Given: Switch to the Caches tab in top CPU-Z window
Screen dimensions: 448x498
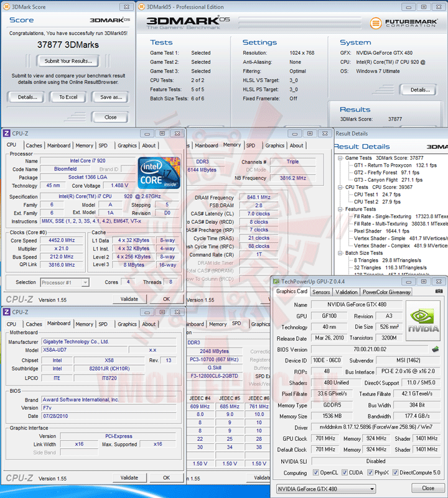Looking at the screenshot, I should (x=34, y=145).
